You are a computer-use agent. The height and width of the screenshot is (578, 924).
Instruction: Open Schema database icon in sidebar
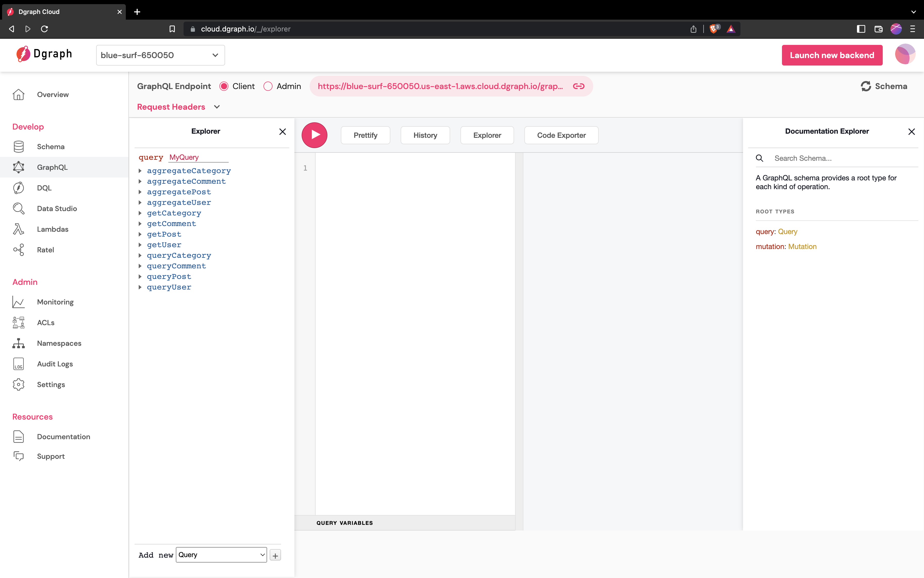coord(18,146)
